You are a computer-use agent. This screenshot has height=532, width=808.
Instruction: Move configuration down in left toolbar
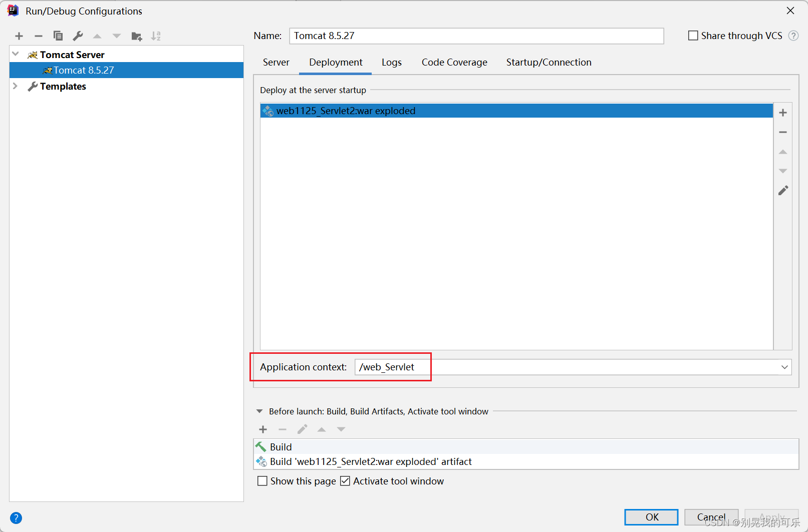(x=117, y=36)
